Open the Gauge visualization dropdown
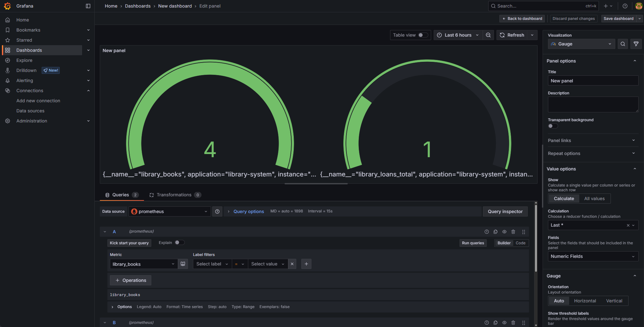The width and height of the screenshot is (644, 327). [x=581, y=44]
